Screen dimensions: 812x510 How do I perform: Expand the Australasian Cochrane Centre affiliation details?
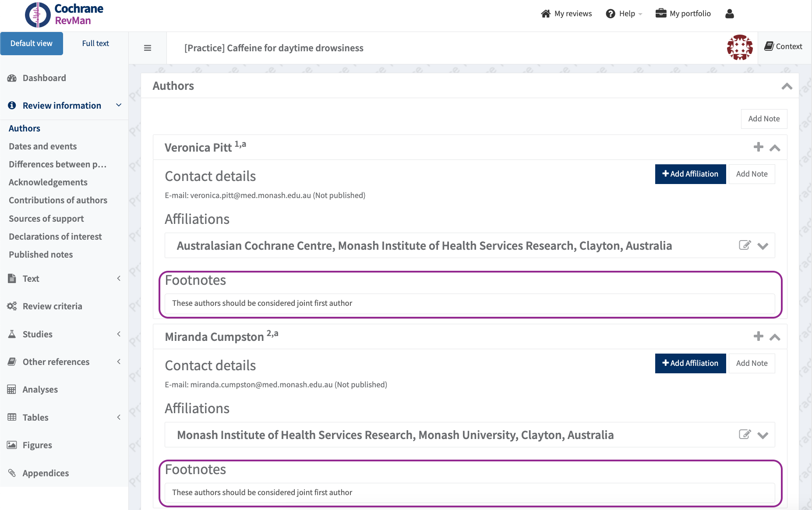click(x=763, y=246)
